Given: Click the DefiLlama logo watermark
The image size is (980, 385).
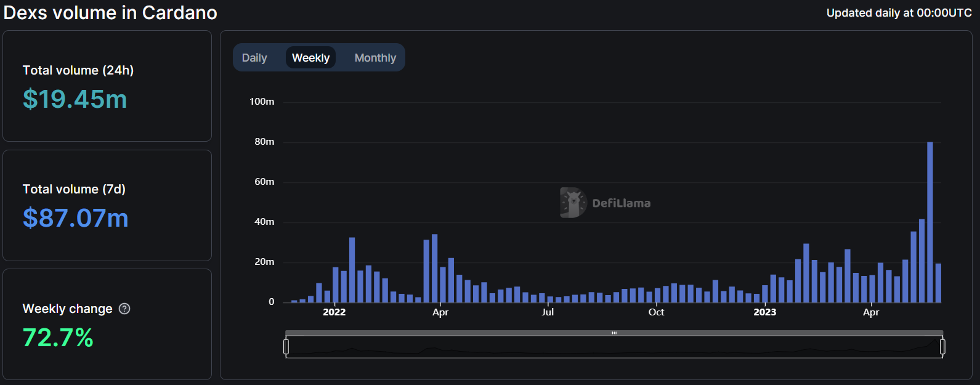Looking at the screenshot, I should pos(605,203).
